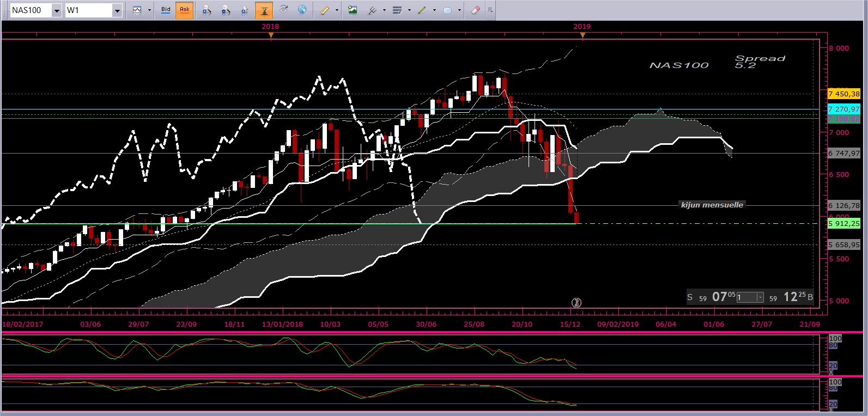Image resolution: width=868 pixels, height=416 pixels.
Task: Open the W1 timeframe dropdown
Action: coord(117,10)
